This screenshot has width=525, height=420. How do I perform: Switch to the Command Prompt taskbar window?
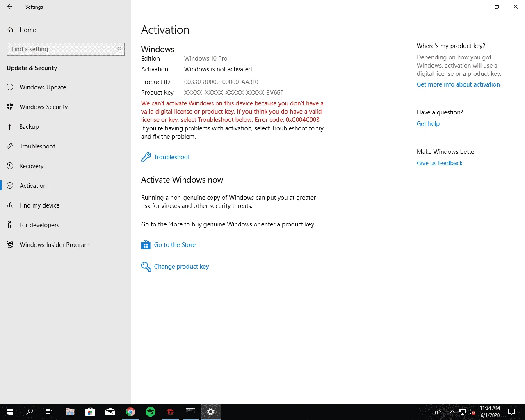click(x=191, y=412)
